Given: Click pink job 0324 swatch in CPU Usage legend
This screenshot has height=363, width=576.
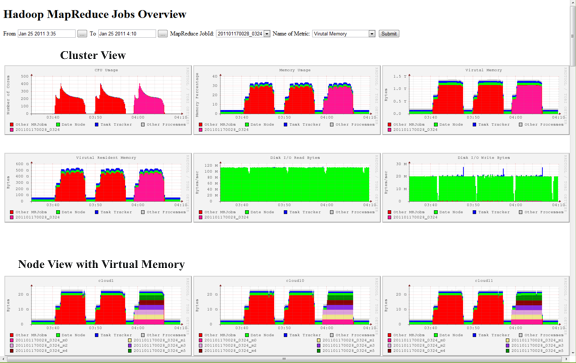Looking at the screenshot, I should pyautogui.click(x=12, y=130).
